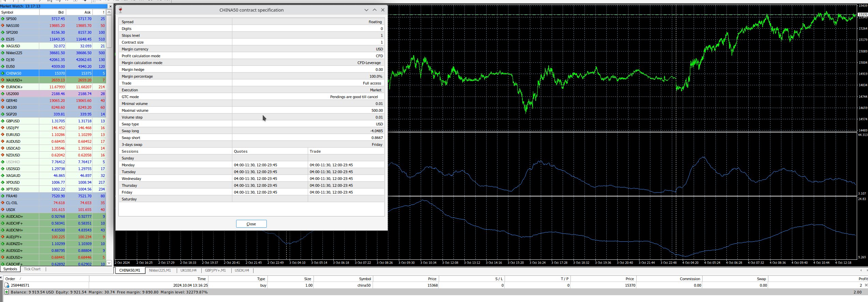Click the Wednesday session row

(x=252, y=179)
